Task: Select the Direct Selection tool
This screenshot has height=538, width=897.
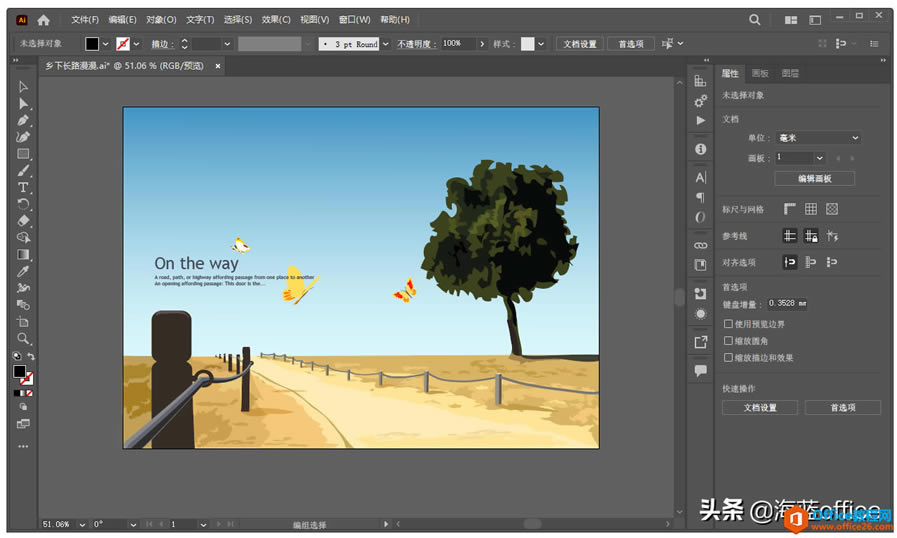Action: [23, 104]
